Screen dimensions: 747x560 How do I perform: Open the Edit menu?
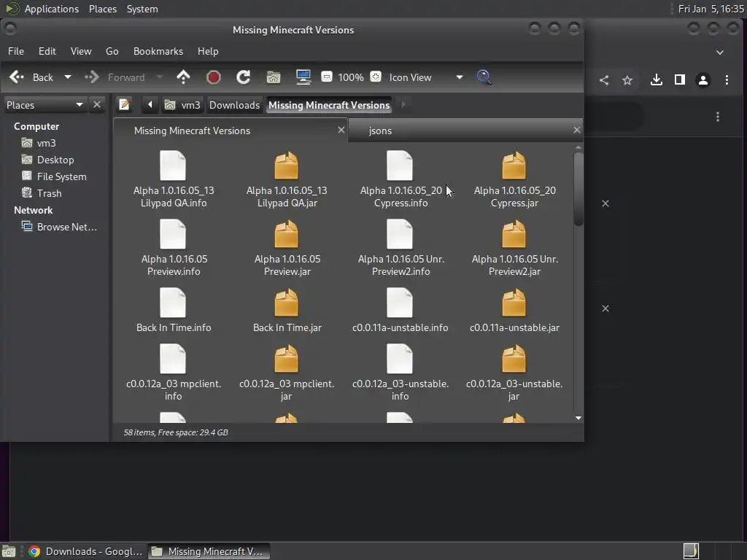click(x=47, y=51)
